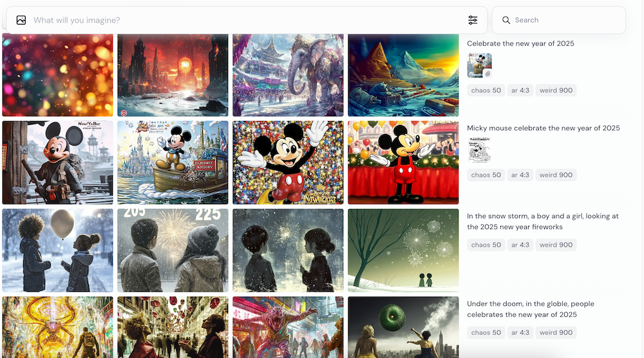Open the green tree fireworks silhouette image
This screenshot has width=644, height=358.
point(403,250)
